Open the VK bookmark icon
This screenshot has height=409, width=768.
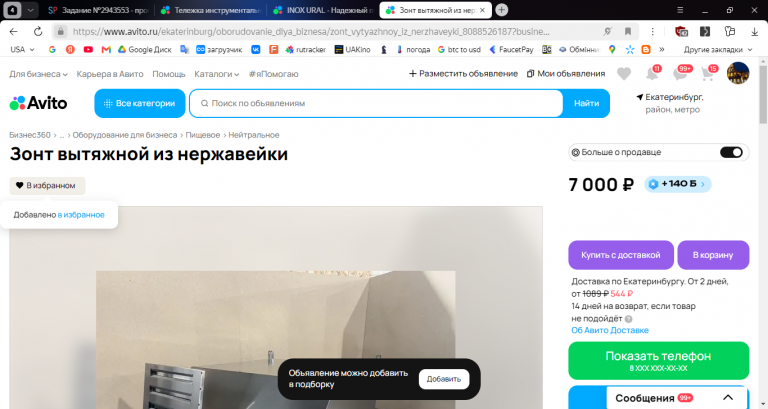[256, 49]
